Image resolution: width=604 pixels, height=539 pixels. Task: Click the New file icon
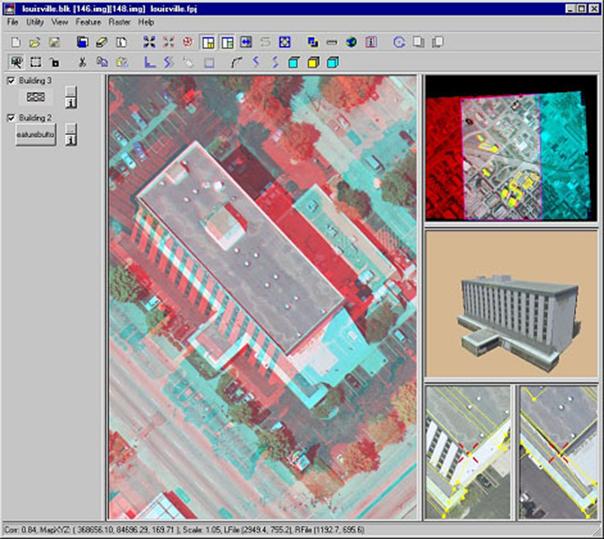tap(14, 42)
